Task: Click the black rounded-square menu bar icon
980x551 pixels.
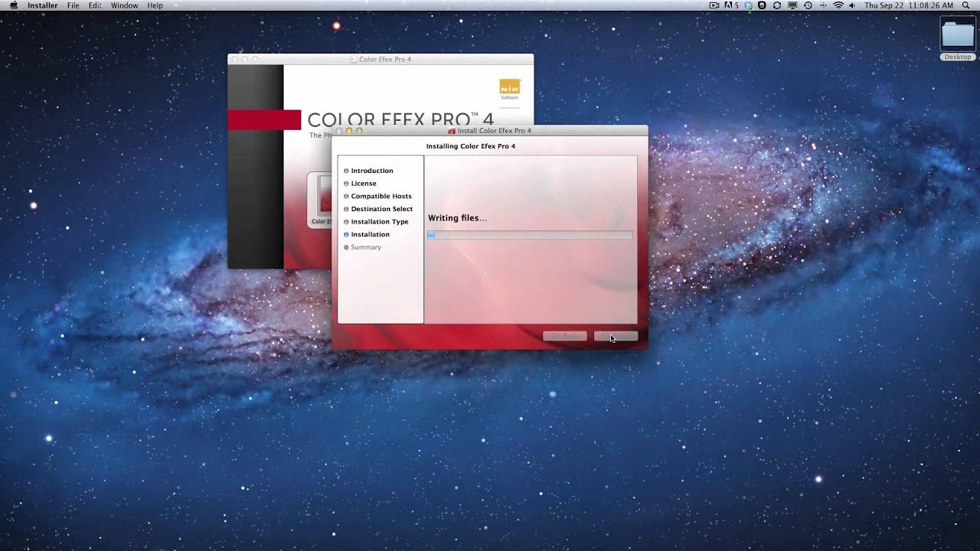Action: 762,5
